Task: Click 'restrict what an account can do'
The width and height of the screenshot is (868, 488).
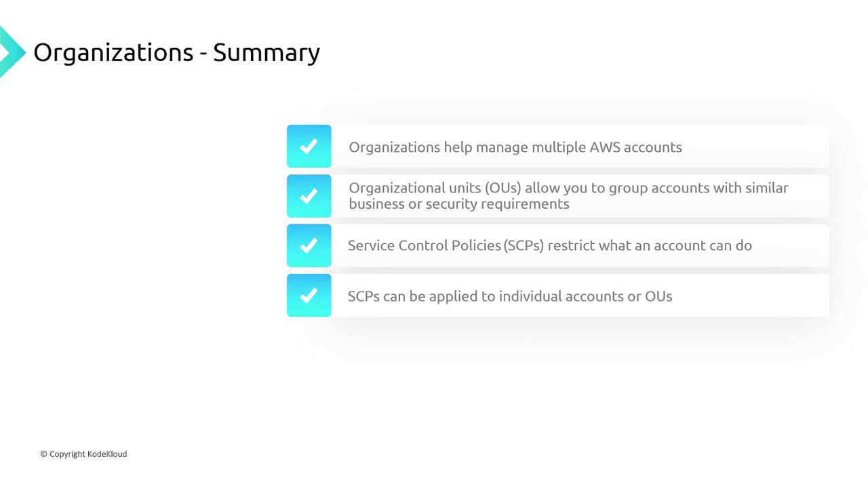Action: click(650, 245)
